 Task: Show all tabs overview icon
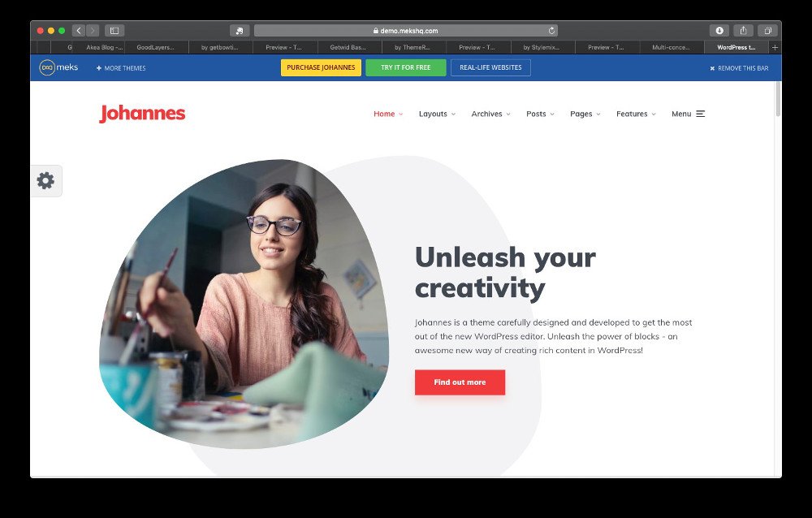[x=767, y=31]
